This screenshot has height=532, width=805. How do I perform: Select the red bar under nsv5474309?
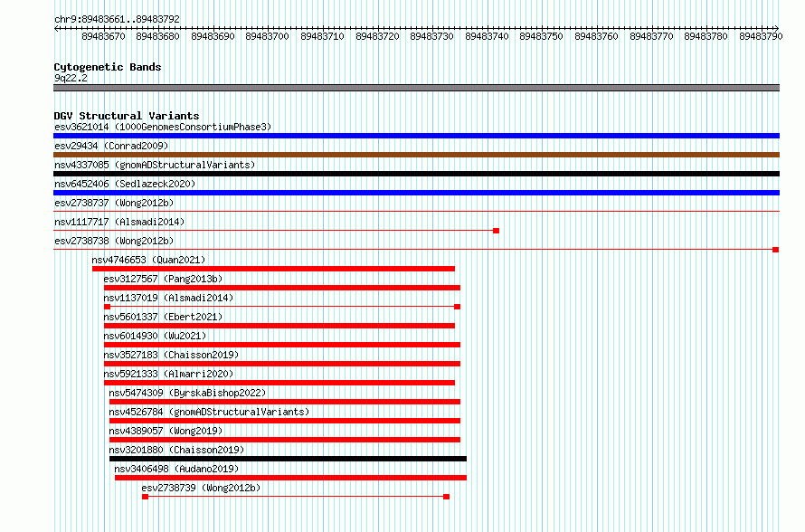point(285,402)
